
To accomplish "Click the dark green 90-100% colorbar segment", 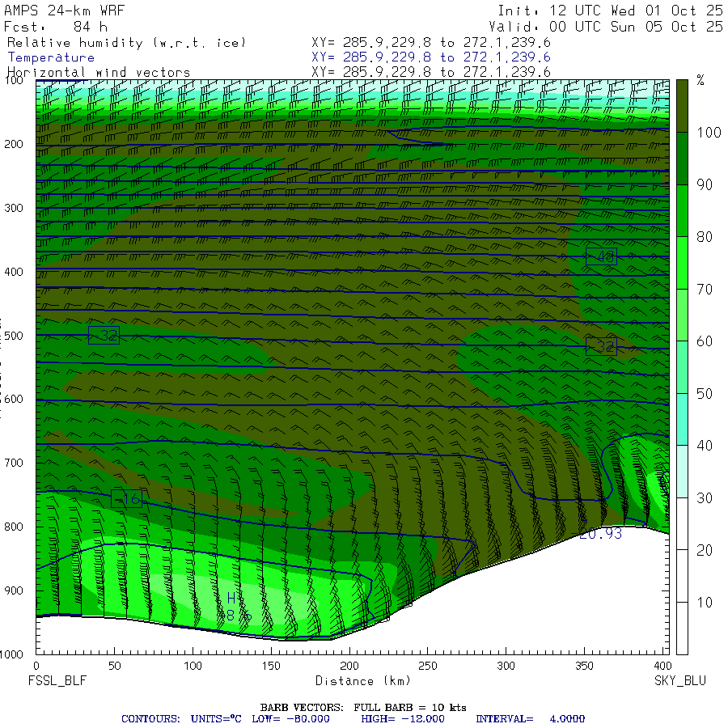I will 682,159.
